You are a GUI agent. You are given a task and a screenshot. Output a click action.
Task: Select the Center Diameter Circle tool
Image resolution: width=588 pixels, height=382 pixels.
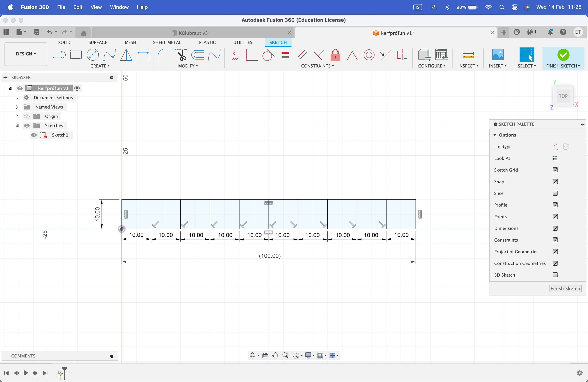[x=93, y=55]
